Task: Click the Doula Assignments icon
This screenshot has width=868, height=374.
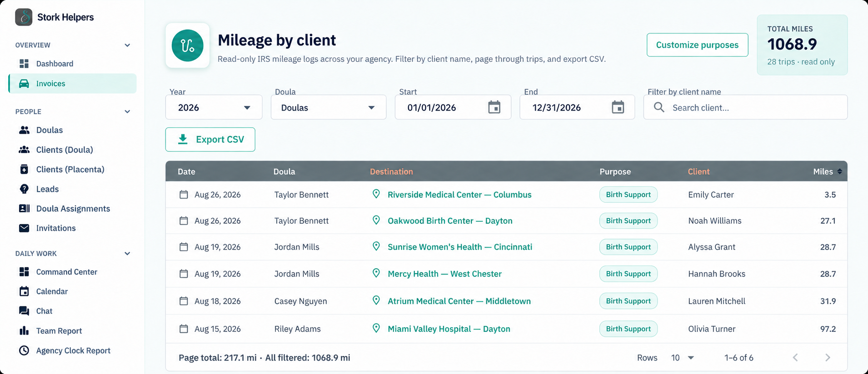Action: (x=24, y=209)
